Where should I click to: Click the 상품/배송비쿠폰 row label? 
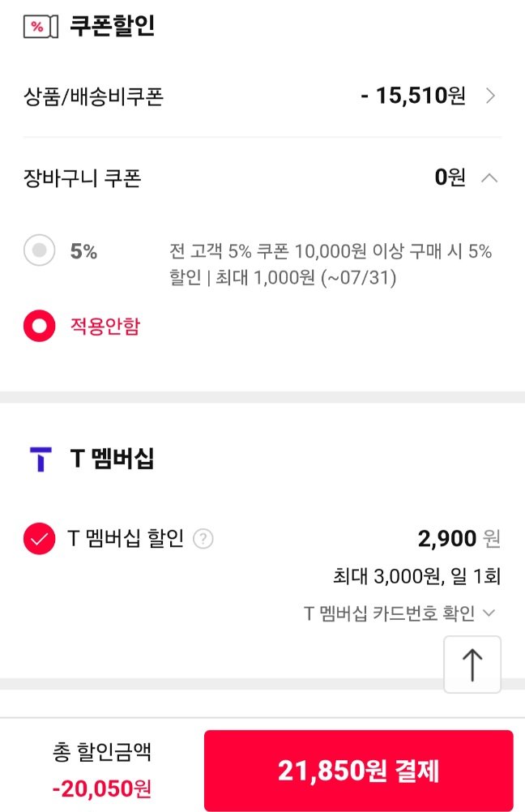tap(94, 97)
